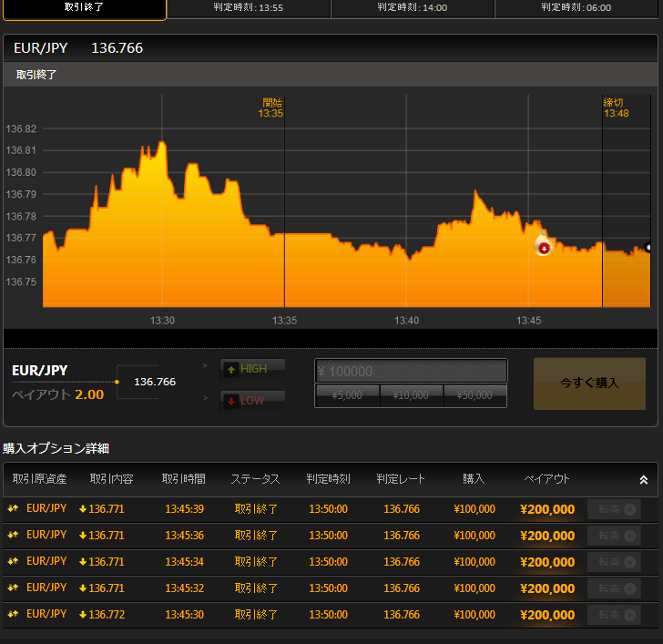
Task: Switch to the 判定時刻 14:00 tab
Action: pos(413,7)
